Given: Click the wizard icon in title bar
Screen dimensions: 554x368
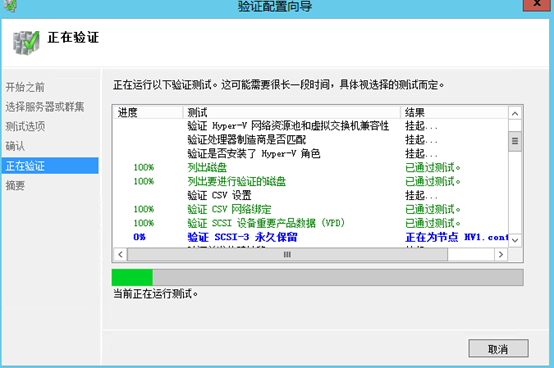Looking at the screenshot, I should [x=10, y=5].
